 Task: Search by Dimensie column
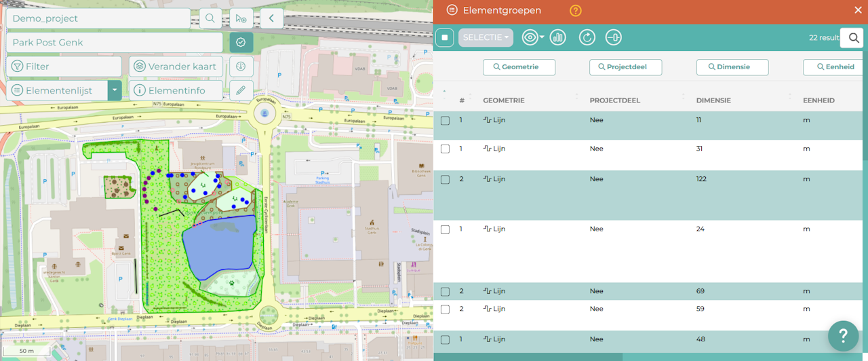click(732, 67)
